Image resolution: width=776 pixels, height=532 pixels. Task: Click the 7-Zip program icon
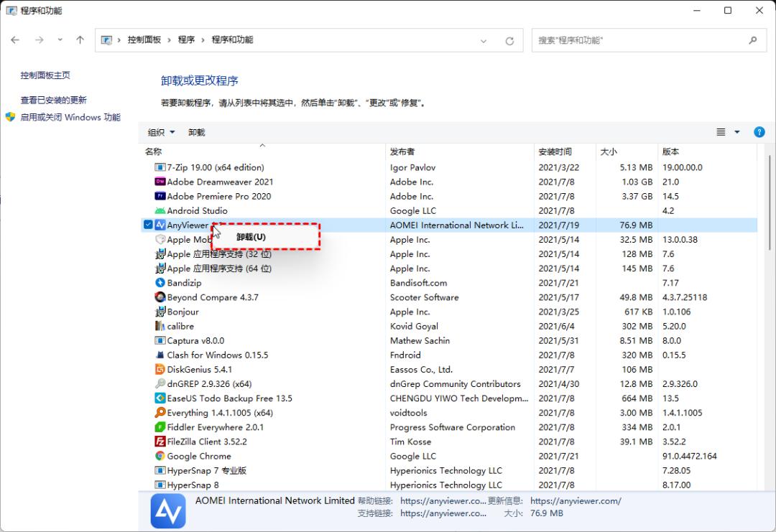[160, 167]
